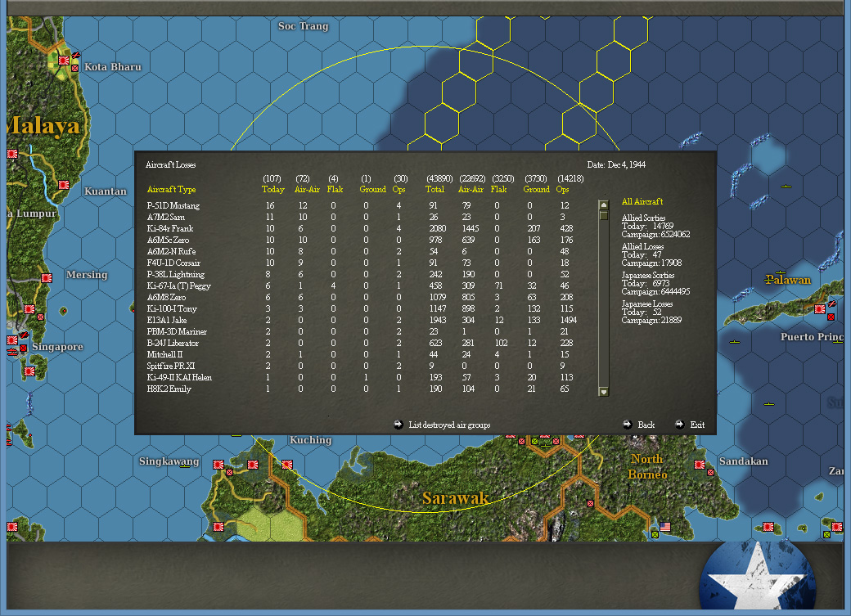The width and height of the screenshot is (851, 616).
Task: Click the Exit arrow icon
Action: pyautogui.click(x=679, y=425)
